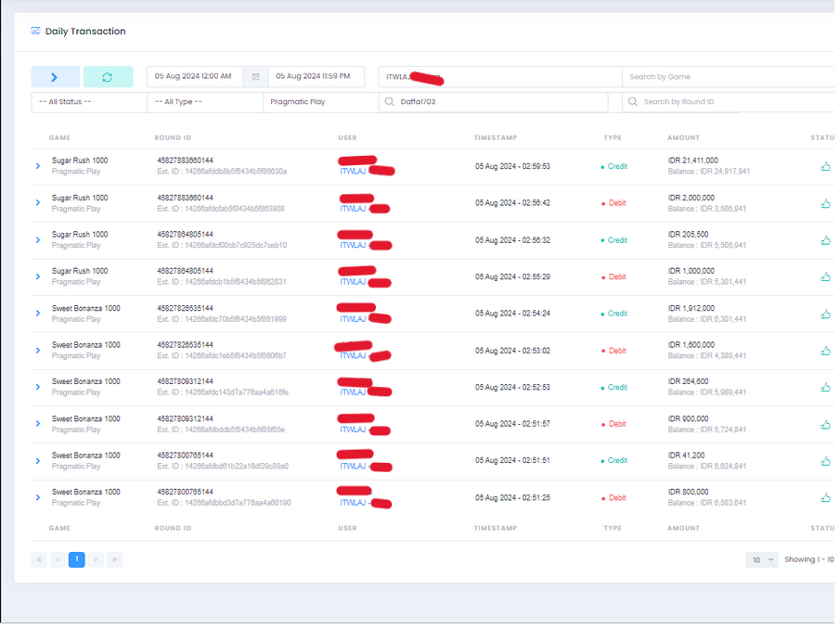Expand the first Sugar Rush 1000 row
The height and width of the screenshot is (629, 840).
(x=38, y=166)
